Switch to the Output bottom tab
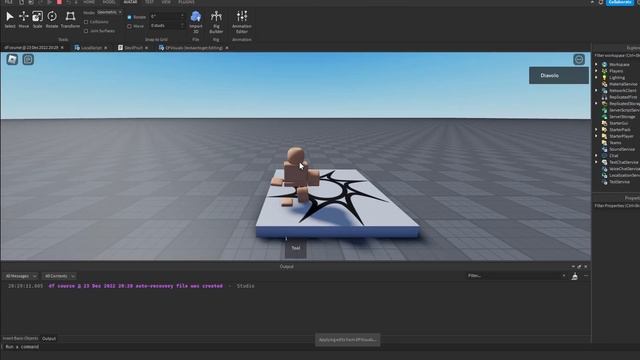This screenshot has height=360, width=640. pos(49,338)
